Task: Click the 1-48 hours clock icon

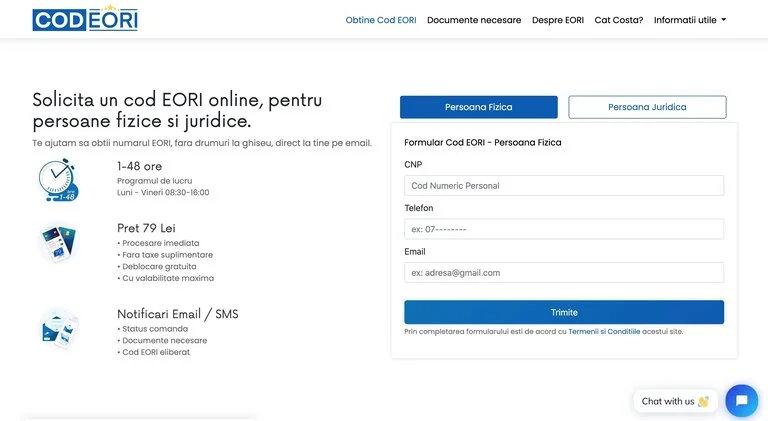Action: (58, 180)
